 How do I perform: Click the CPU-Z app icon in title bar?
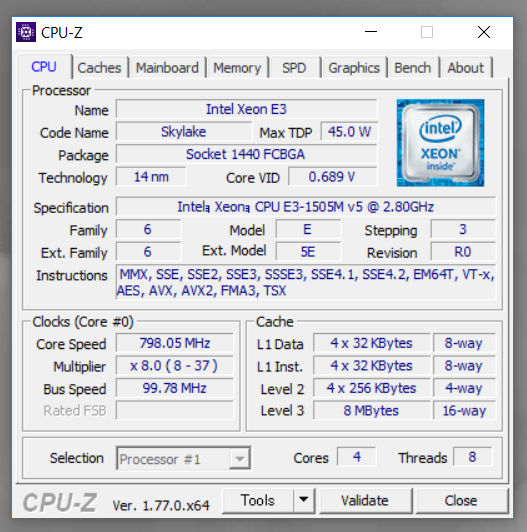(26, 32)
